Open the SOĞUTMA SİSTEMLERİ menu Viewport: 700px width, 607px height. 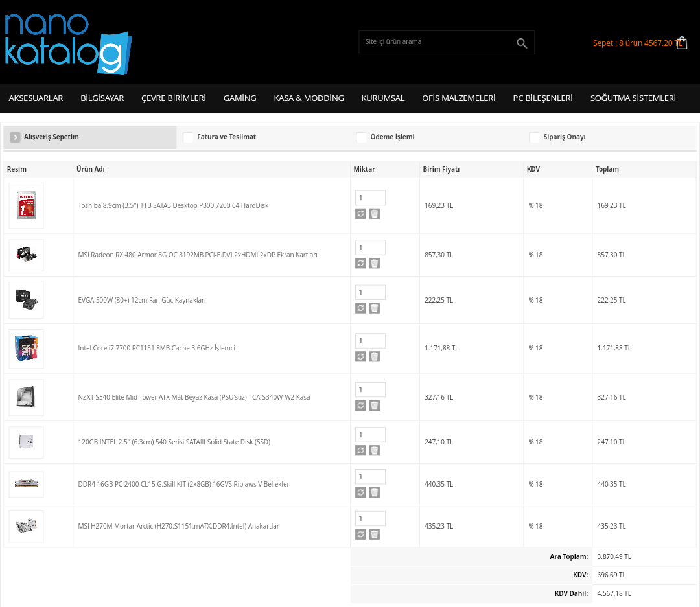pos(633,98)
